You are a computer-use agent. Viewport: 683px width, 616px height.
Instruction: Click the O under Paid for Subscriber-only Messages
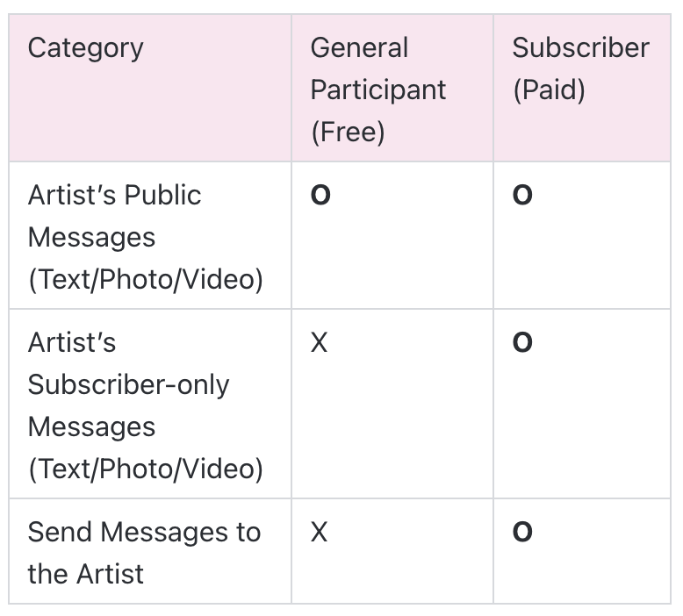(522, 342)
